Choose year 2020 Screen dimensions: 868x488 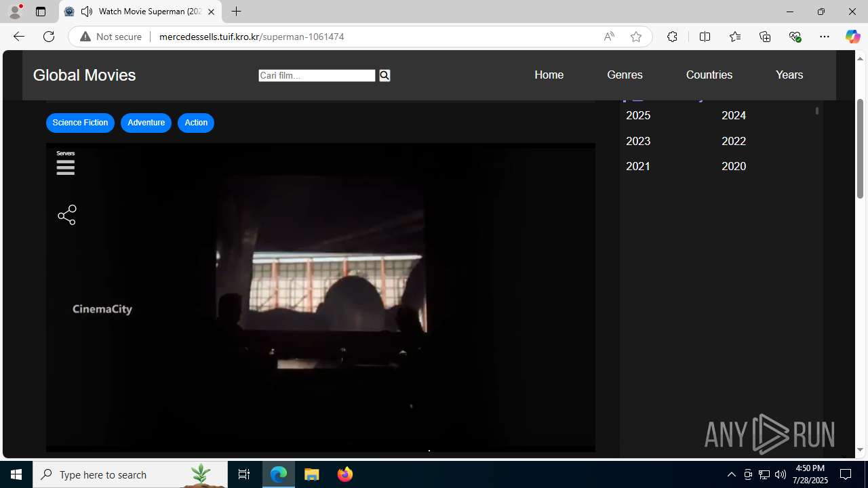click(x=734, y=166)
